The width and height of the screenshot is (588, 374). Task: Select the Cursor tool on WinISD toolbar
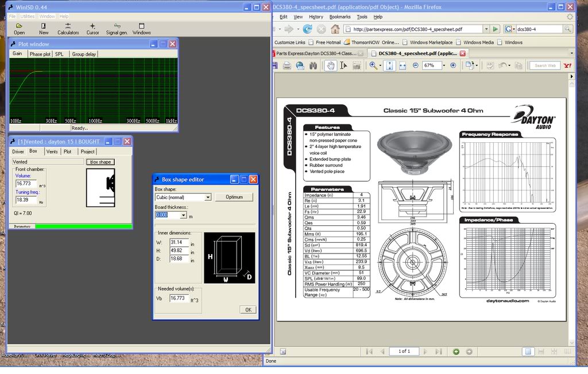92,29
